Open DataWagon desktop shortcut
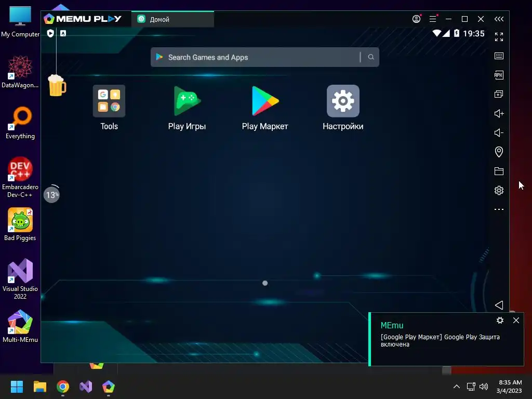Screen dimensions: 532x399 click(x=20, y=72)
